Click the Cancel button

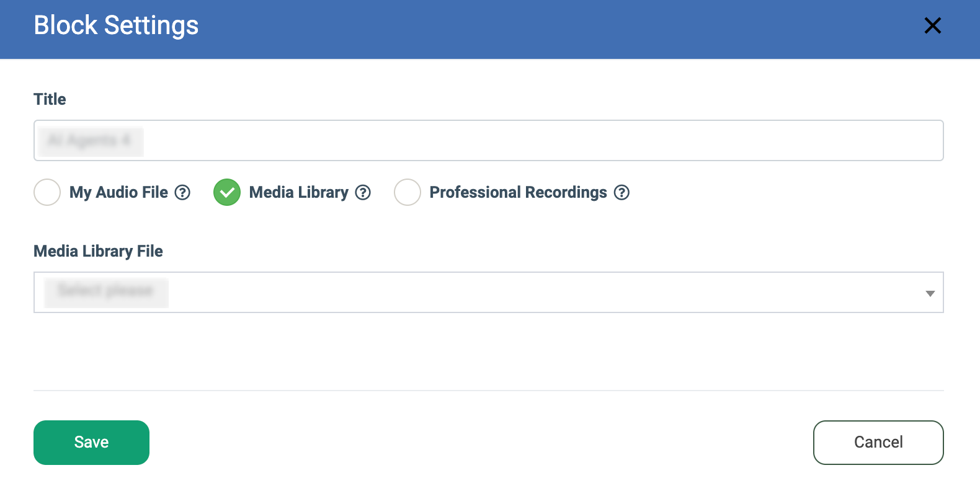click(878, 442)
